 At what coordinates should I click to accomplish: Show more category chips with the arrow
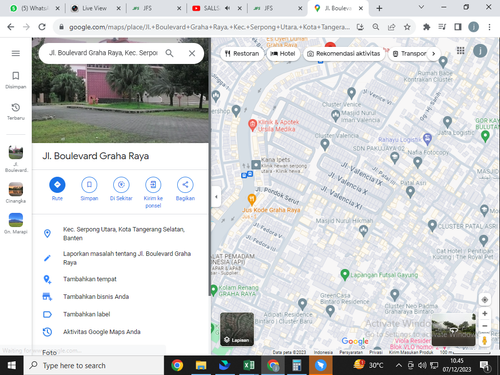[434, 54]
